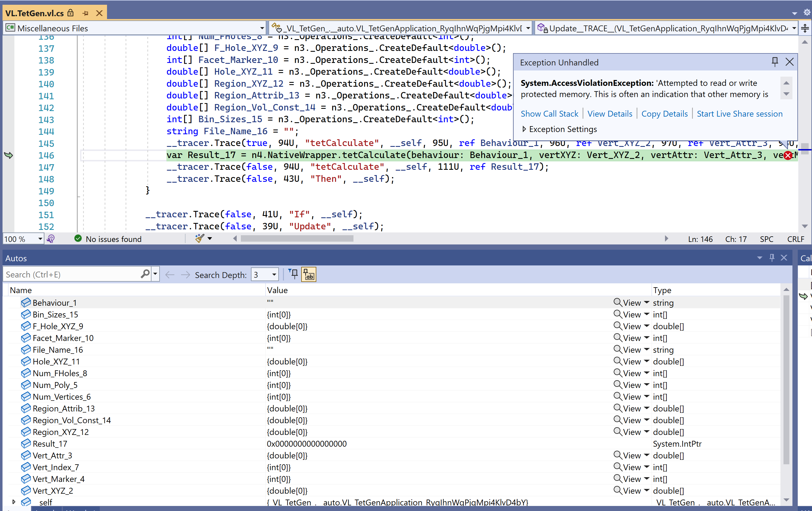Screen dimensions: 812x511
Task: Expand the Exception Settings section
Action: (x=524, y=129)
